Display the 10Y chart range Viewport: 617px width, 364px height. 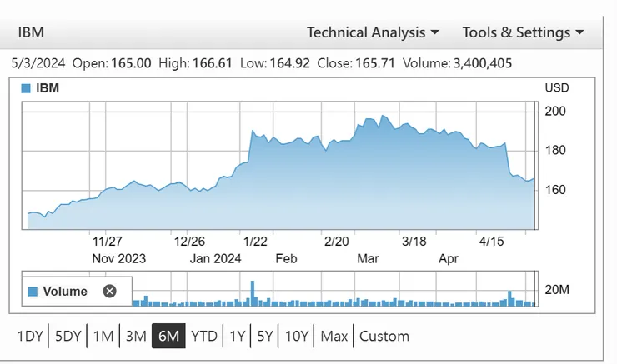coord(297,337)
